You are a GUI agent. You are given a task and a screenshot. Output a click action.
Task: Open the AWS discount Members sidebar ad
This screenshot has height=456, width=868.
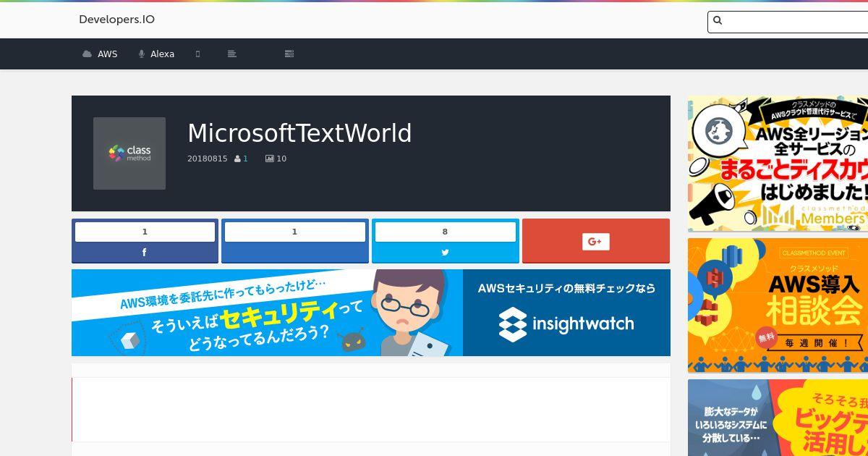tap(778, 164)
